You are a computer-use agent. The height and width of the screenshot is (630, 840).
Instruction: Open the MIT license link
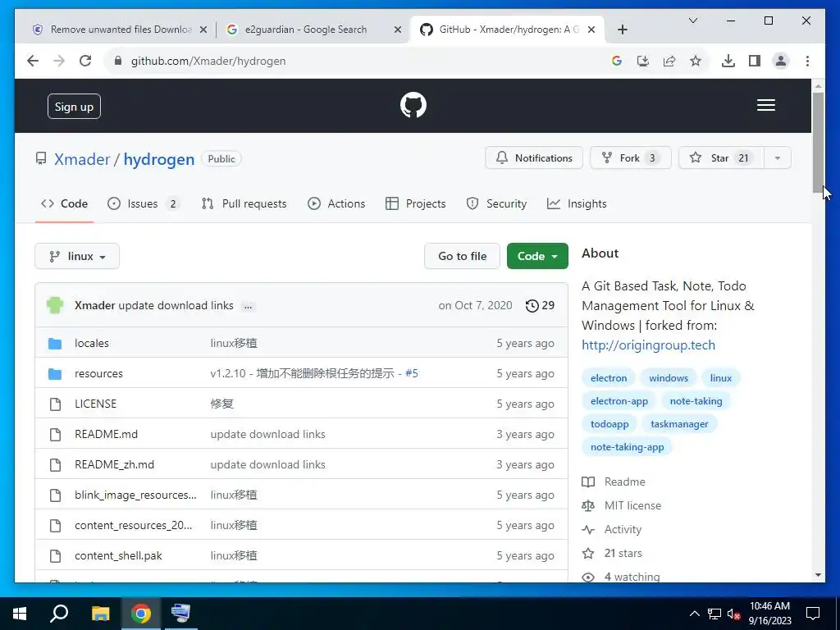coord(632,505)
